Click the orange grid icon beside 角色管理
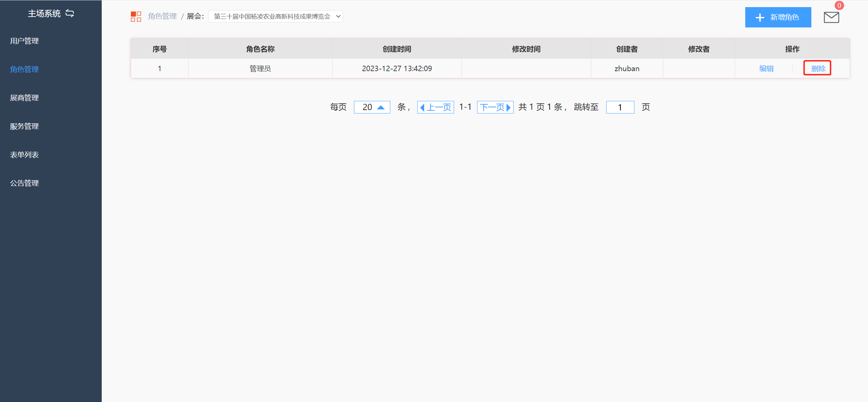Screen dimensions: 868x402 pos(136,16)
